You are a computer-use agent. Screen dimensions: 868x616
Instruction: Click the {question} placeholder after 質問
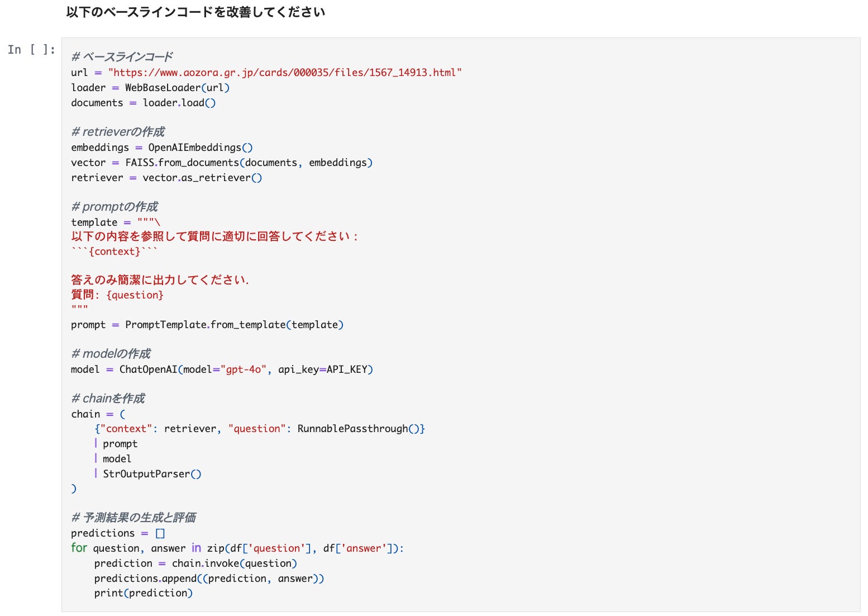coord(135,295)
